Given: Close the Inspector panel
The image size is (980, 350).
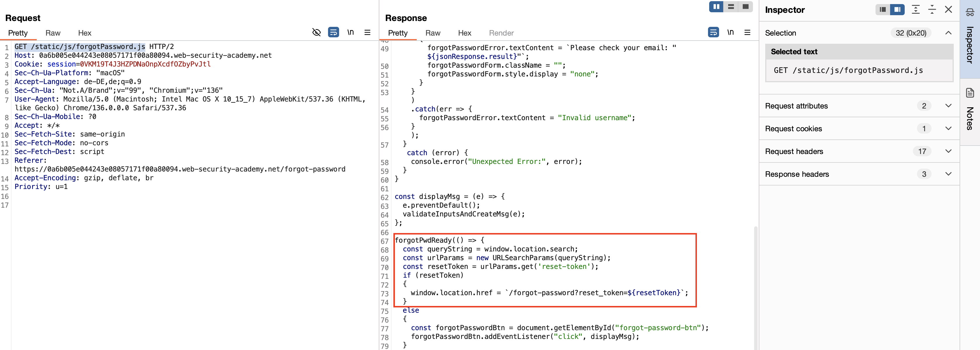Looking at the screenshot, I should pyautogui.click(x=948, y=10).
